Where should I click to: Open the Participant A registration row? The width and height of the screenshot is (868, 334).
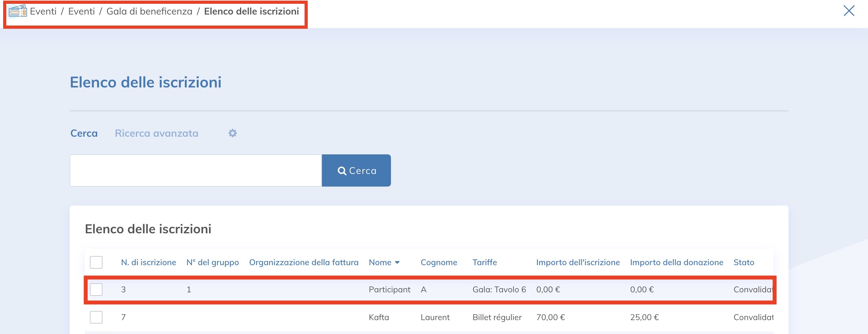[x=389, y=289]
